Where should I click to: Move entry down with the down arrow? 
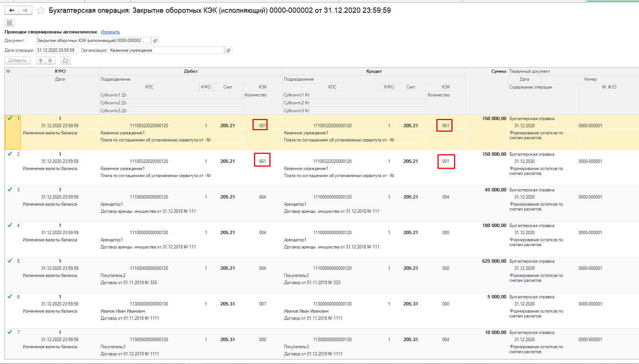pos(50,60)
